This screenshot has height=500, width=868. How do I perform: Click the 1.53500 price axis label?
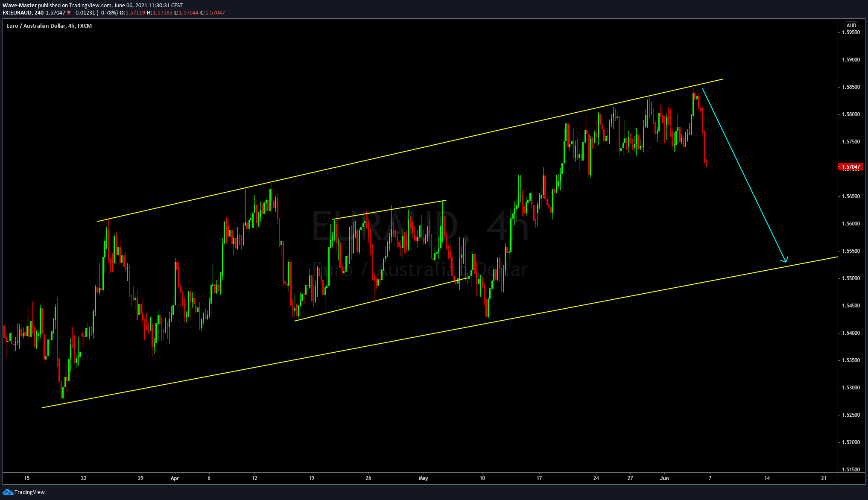click(851, 360)
